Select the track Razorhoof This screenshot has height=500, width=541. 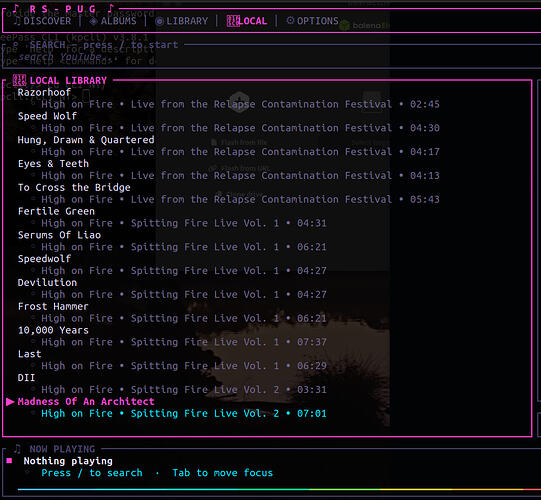(x=44, y=92)
